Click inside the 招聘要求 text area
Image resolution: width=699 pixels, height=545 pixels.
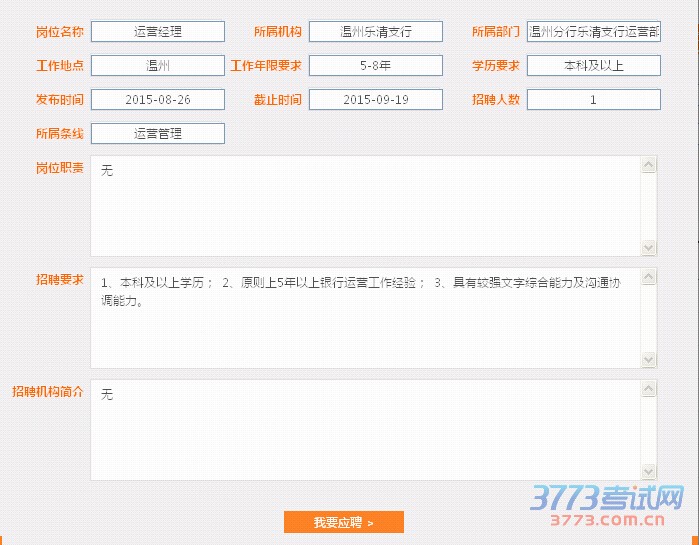tap(366, 318)
